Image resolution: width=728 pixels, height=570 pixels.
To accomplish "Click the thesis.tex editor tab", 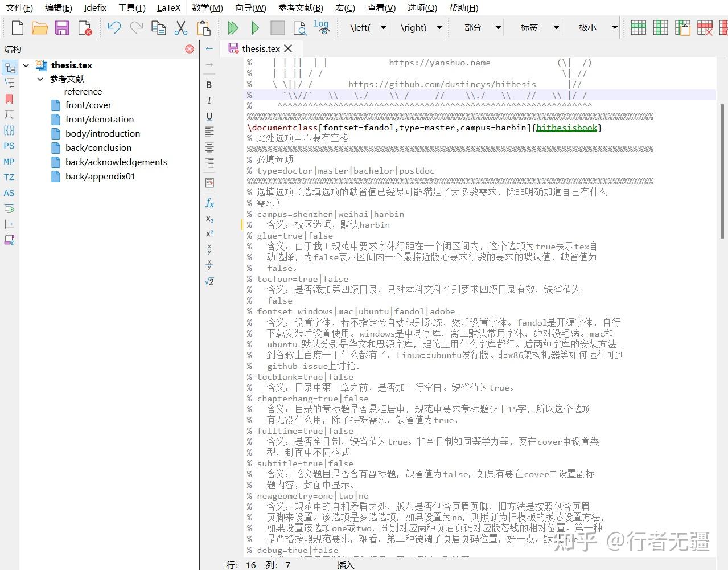I will pyautogui.click(x=261, y=48).
